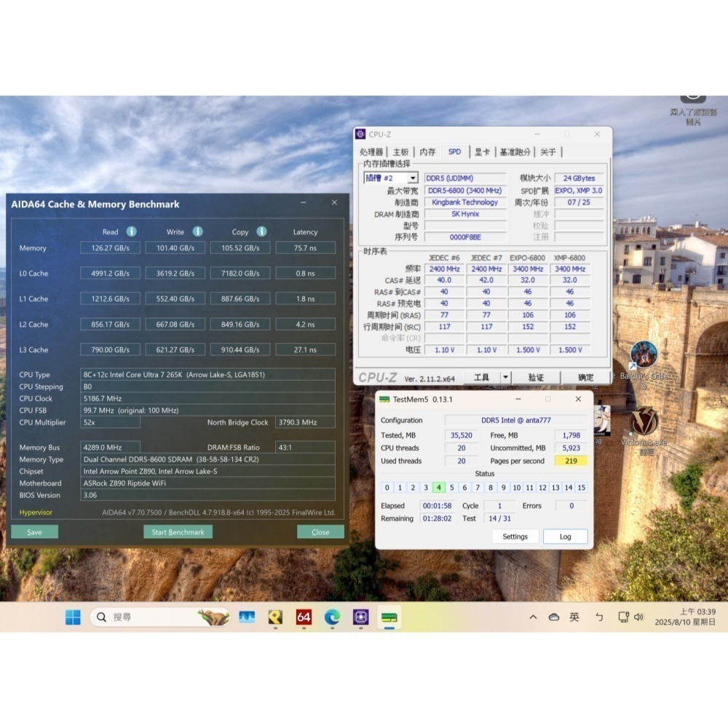
Task: Open CPU-Z from the taskbar
Action: click(x=360, y=617)
